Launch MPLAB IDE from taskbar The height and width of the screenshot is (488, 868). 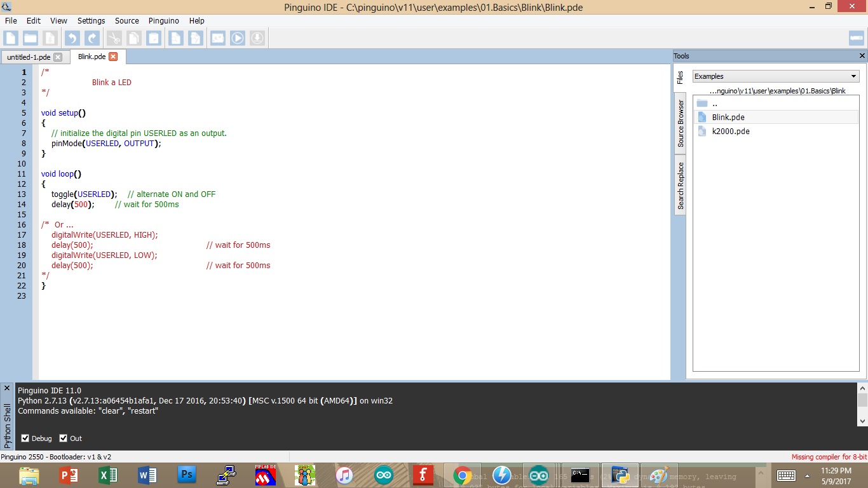point(265,475)
